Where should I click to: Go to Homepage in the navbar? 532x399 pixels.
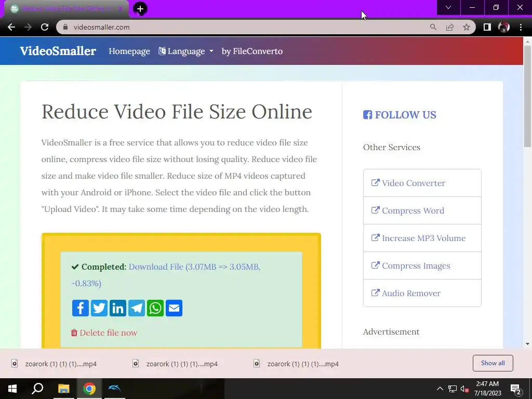129,51
